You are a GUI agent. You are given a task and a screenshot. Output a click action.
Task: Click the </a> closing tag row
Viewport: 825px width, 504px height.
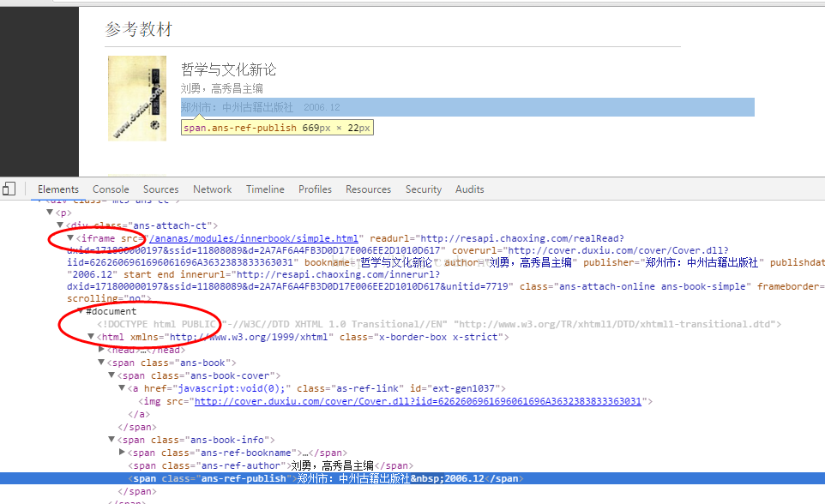pos(139,414)
